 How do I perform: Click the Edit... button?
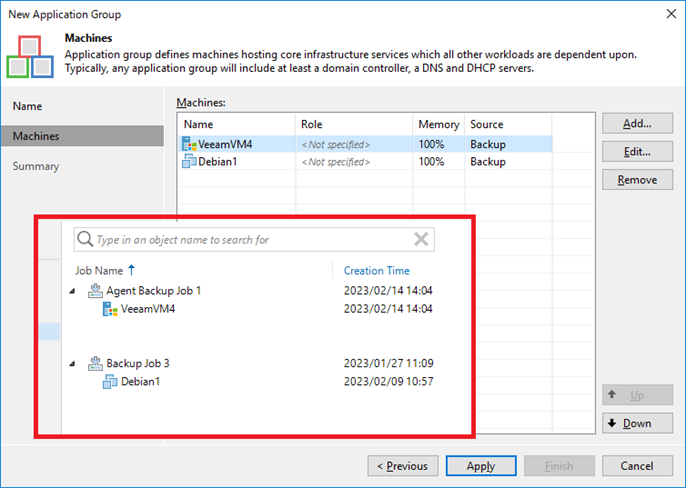tap(637, 151)
